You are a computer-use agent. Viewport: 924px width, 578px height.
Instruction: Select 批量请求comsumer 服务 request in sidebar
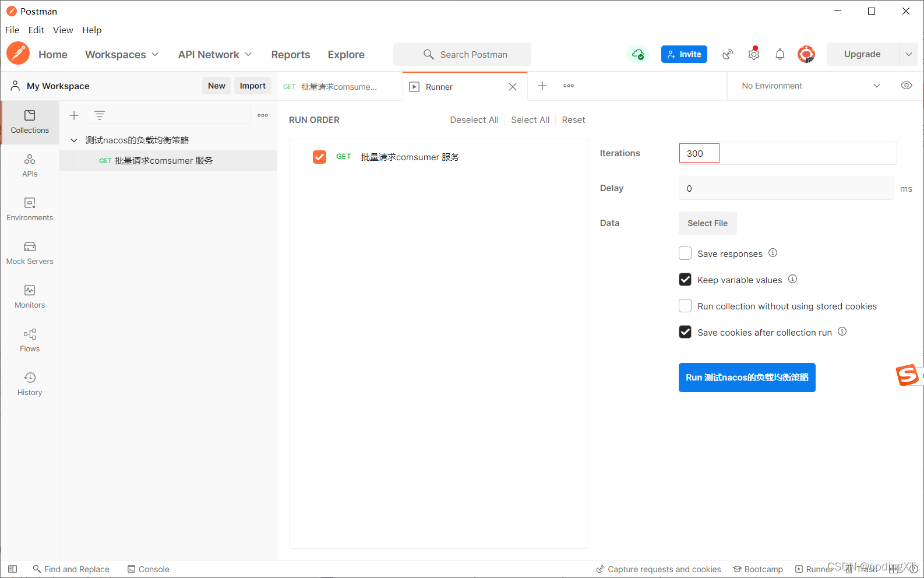[x=168, y=161]
